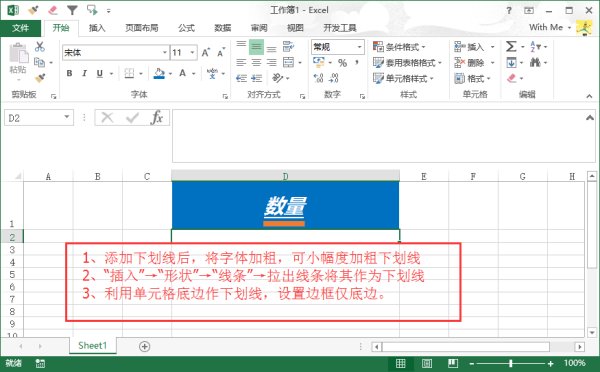The height and width of the screenshot is (372, 600).
Task: Apply percent style format
Action: (342, 62)
